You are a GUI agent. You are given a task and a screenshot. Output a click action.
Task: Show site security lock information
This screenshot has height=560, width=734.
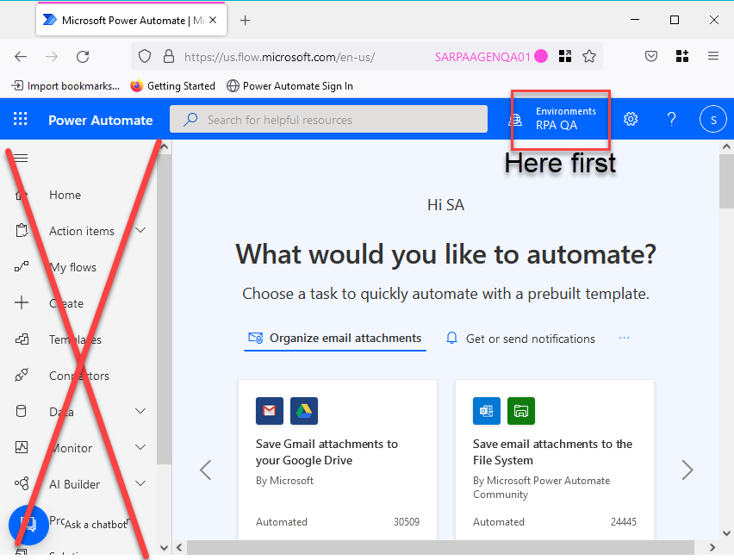pos(169,57)
